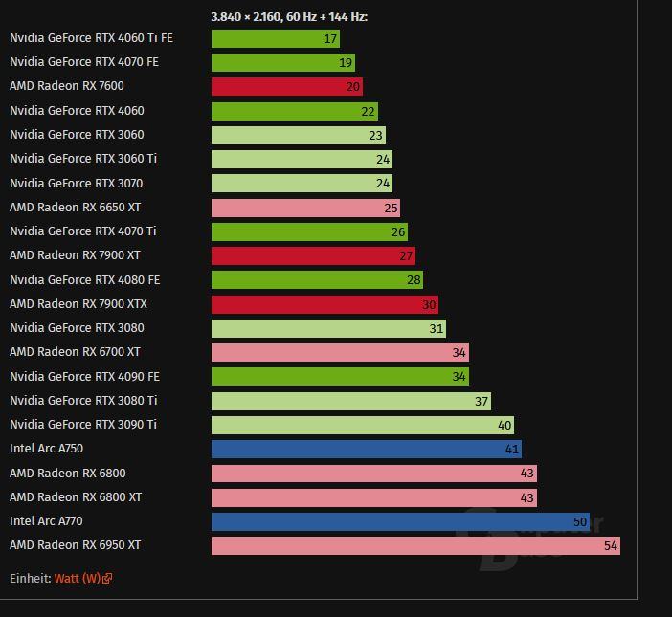Select the Nvidia GeForce RTX 4070 FE label
The width and height of the screenshot is (672, 617).
pos(84,62)
